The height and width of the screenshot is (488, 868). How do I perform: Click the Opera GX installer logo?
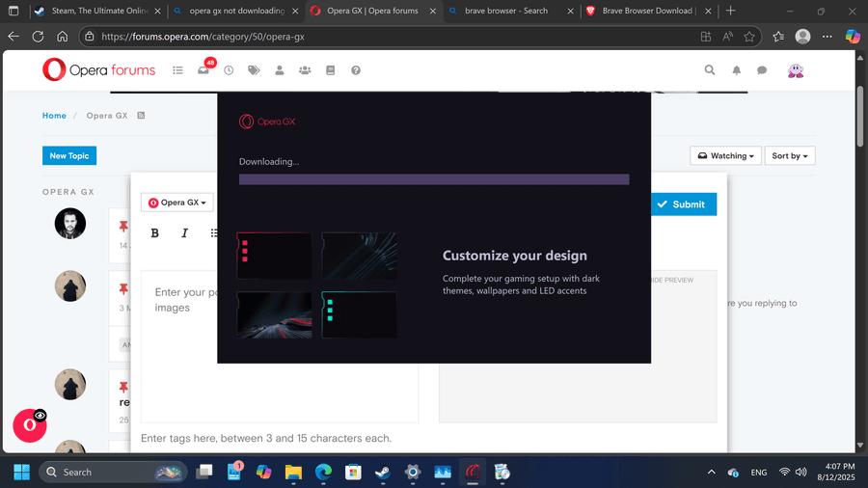point(267,122)
